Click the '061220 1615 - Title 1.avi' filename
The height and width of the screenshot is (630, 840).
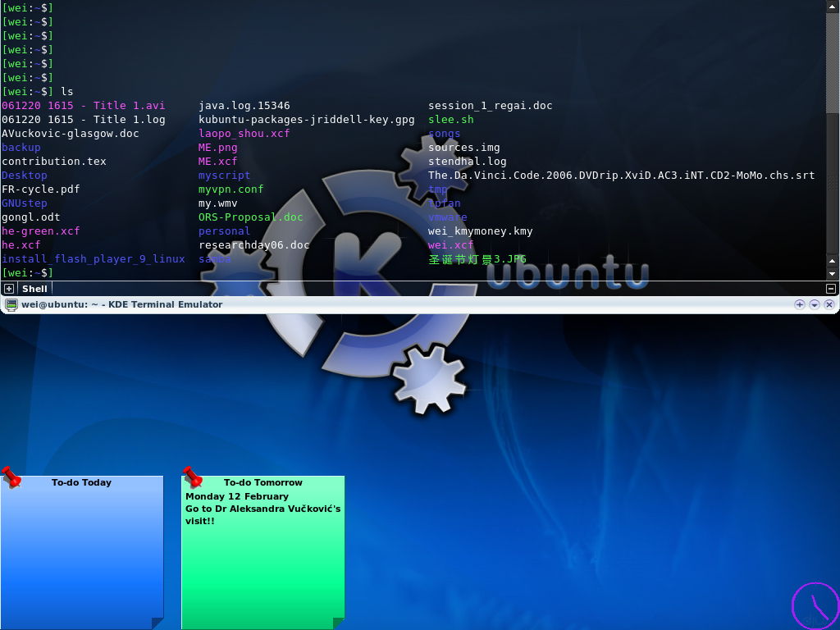point(83,106)
